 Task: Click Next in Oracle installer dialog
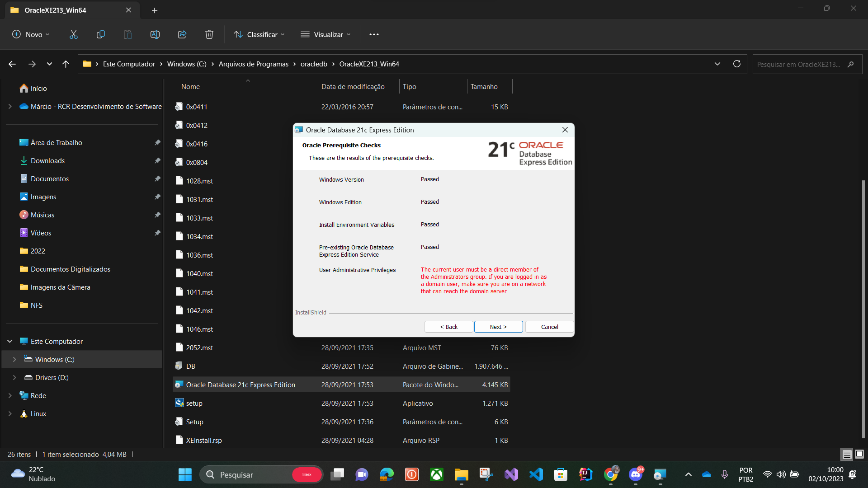(x=498, y=327)
